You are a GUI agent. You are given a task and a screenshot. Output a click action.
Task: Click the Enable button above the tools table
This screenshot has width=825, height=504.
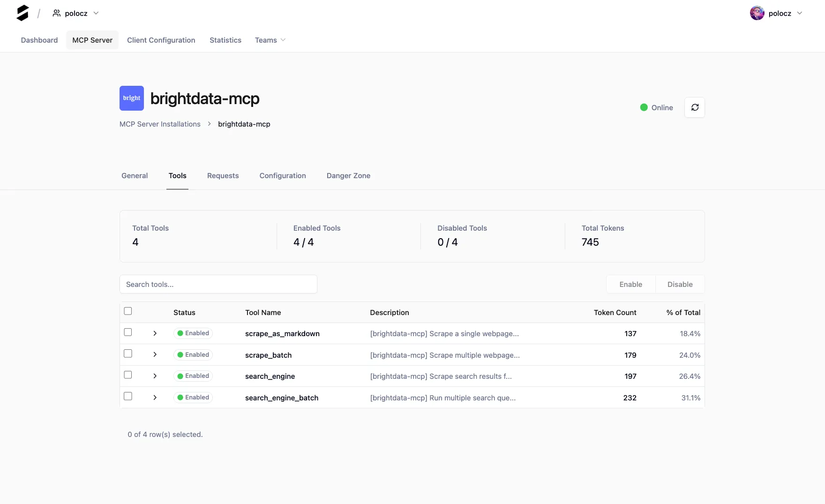(x=630, y=284)
